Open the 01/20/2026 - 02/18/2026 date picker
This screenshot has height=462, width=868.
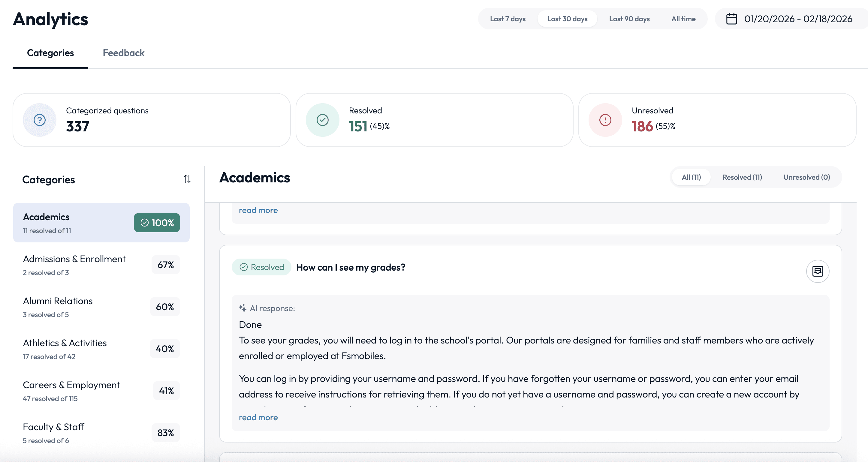(x=791, y=19)
